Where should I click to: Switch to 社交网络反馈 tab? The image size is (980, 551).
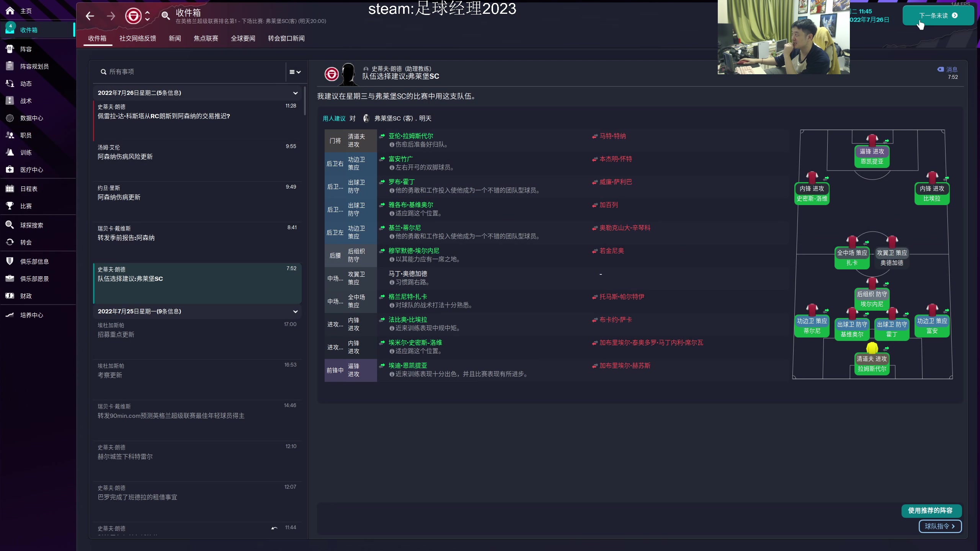tap(138, 38)
